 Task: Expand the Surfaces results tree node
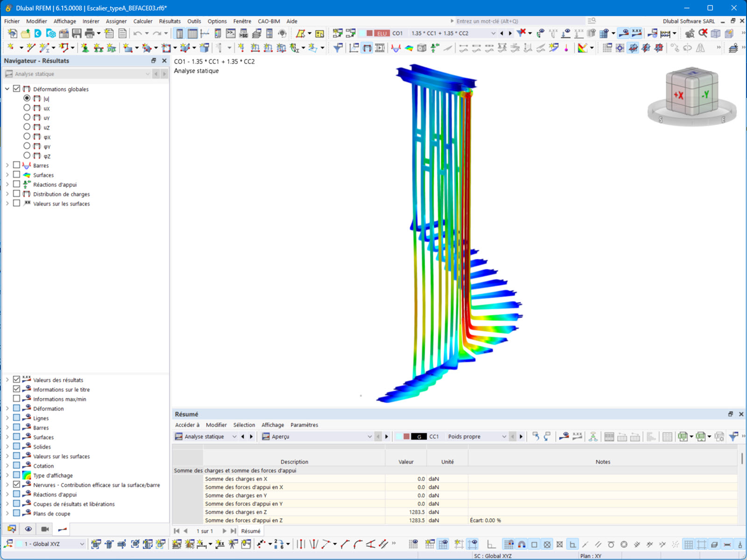[x=7, y=175]
